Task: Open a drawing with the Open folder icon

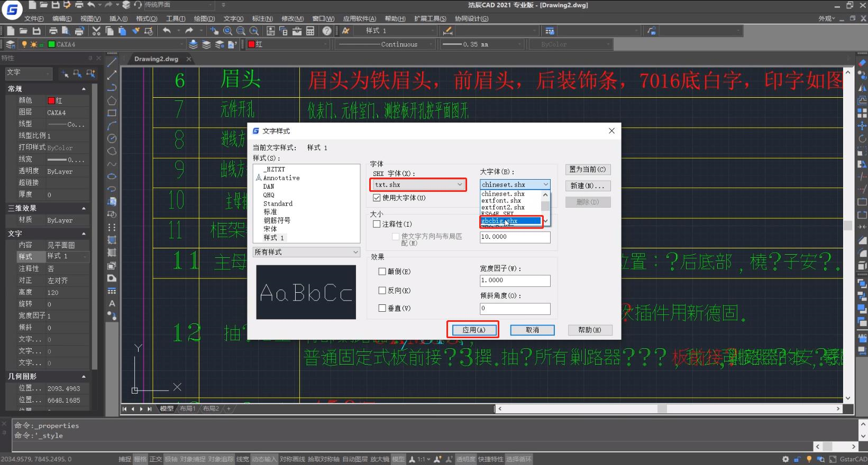Action: click(24, 31)
